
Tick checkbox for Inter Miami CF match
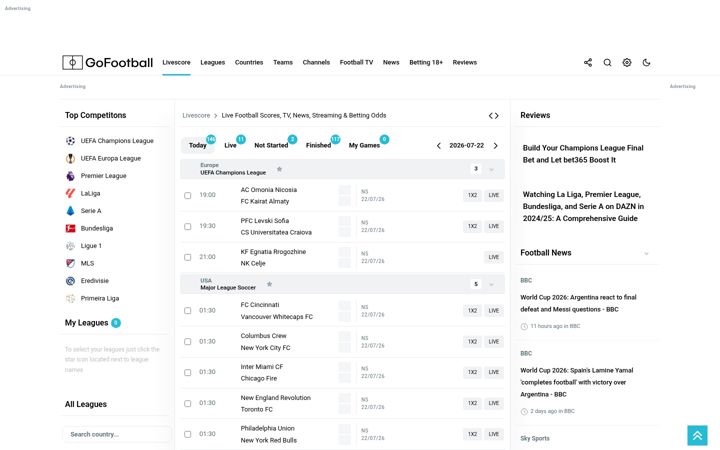pyautogui.click(x=187, y=372)
